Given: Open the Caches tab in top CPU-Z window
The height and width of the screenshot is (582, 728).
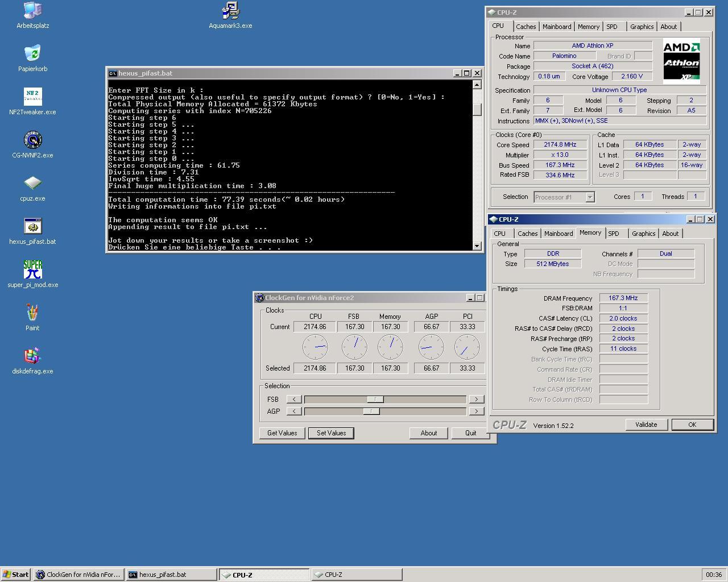Looking at the screenshot, I should point(526,27).
